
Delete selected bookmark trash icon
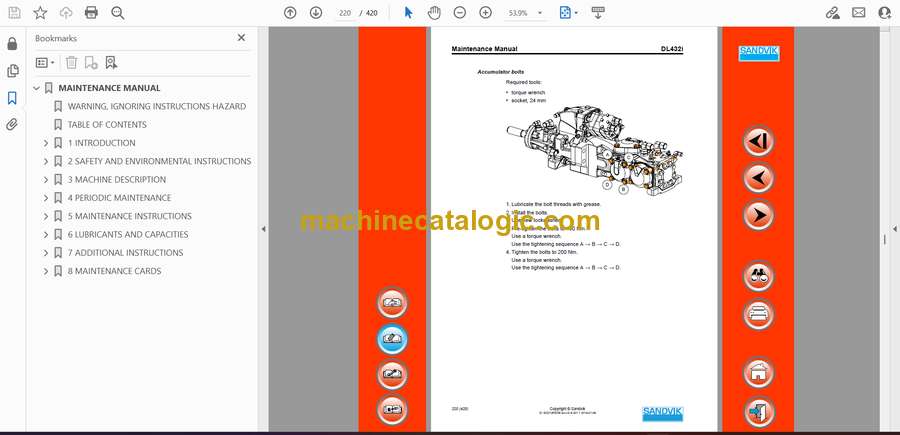(71, 63)
